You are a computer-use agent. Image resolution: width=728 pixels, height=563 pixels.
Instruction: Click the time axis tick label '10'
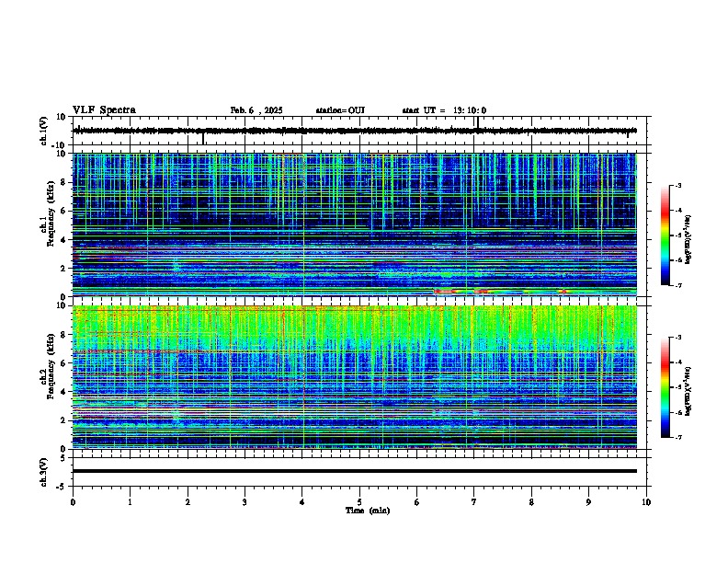tap(646, 502)
